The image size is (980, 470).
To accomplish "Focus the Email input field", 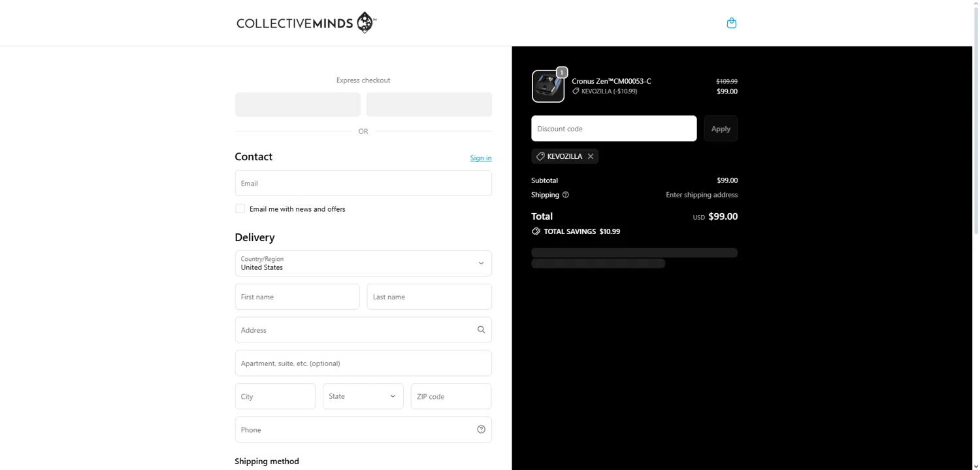I will pos(363,183).
